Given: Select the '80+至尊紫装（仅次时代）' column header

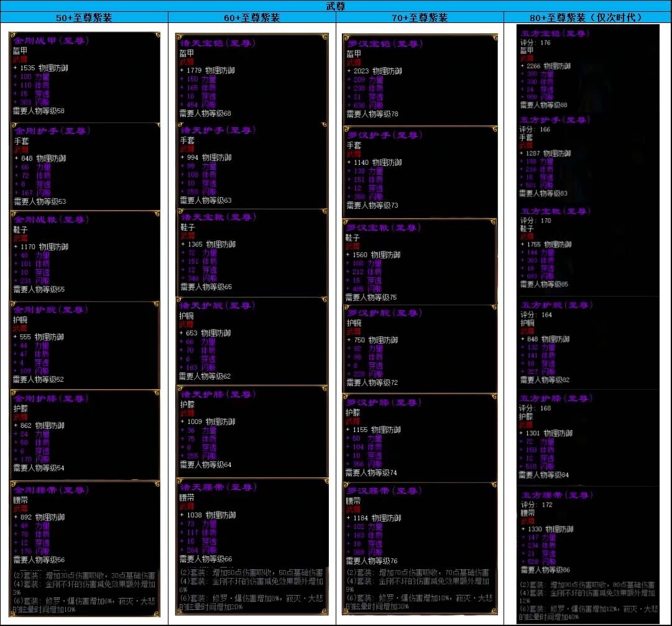Looking at the screenshot, I should pos(587,17).
